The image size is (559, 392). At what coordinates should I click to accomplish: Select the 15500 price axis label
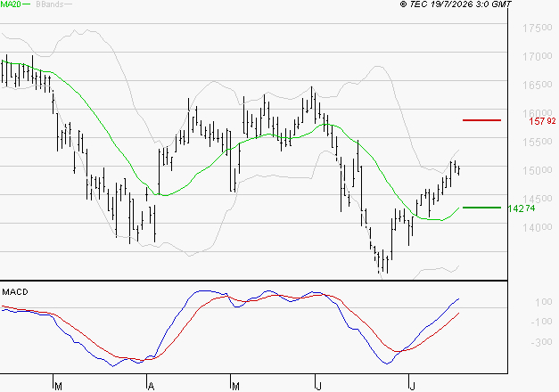tap(538, 142)
